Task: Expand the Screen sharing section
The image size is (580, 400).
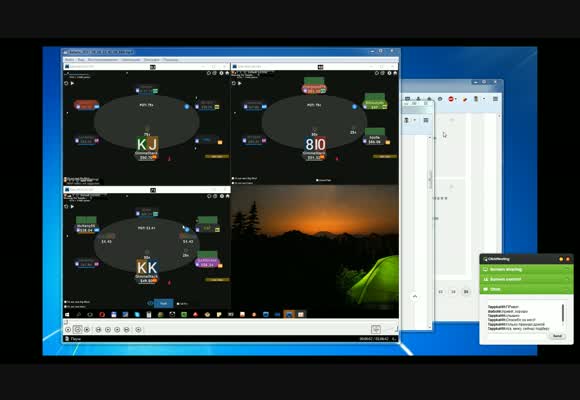Action: point(526,269)
